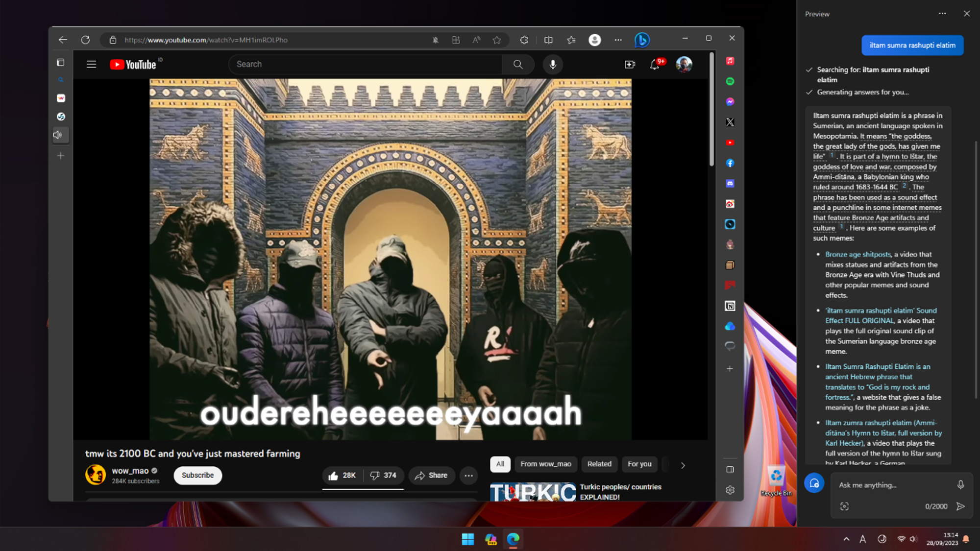
Task: Open the blue cloud app in sidebar
Action: point(730,326)
